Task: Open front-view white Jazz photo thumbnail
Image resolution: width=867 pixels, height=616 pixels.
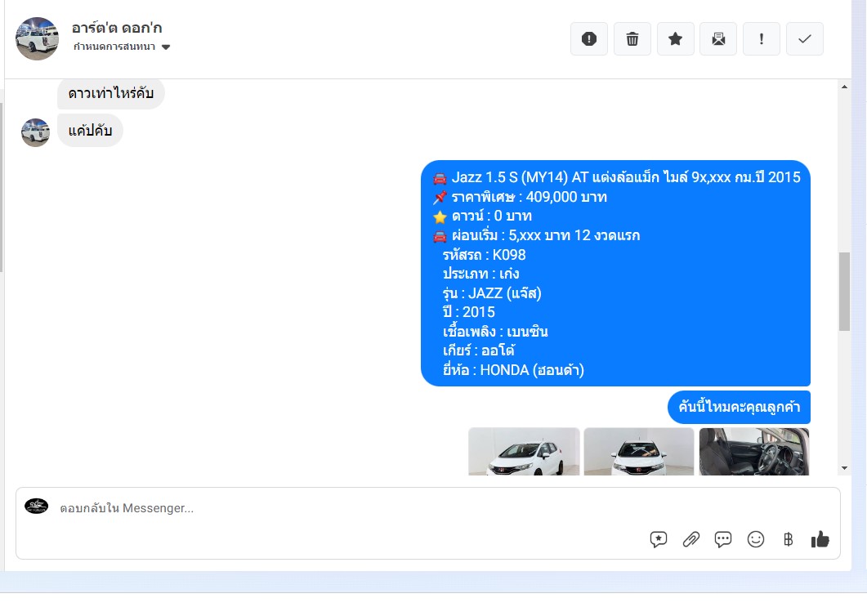Action: coord(639,452)
